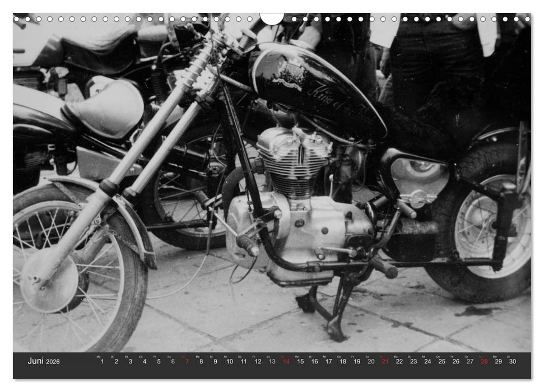Click the Do label above date 25
544x392 pixels.
coord(438,357)
